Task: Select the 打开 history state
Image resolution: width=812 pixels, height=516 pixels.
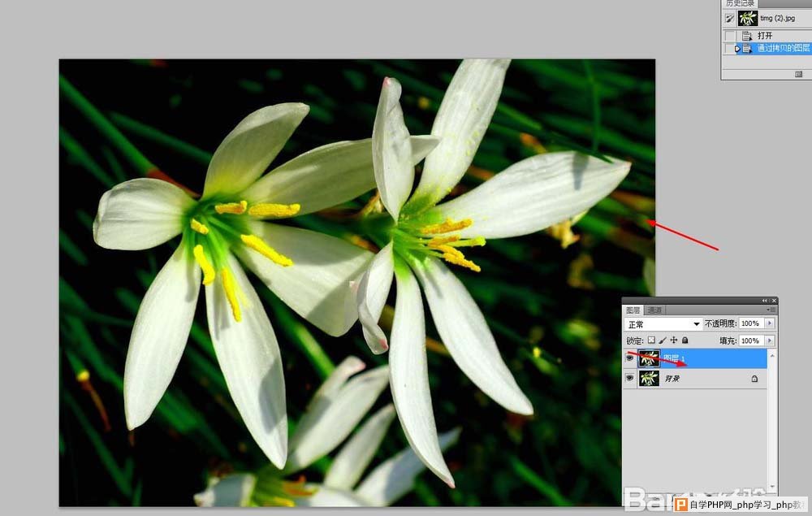Action: [x=765, y=36]
